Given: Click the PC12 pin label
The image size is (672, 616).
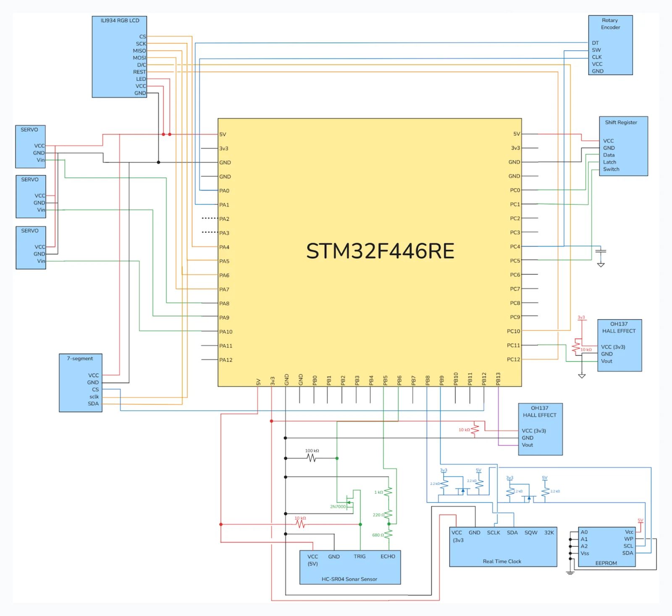Looking at the screenshot, I should [513, 359].
